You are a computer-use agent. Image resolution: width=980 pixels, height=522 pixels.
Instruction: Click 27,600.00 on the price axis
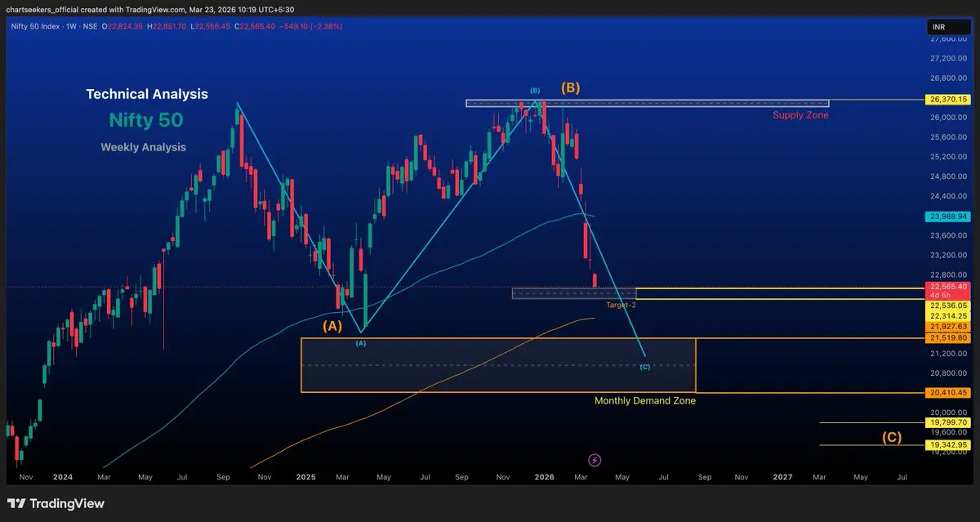point(947,39)
